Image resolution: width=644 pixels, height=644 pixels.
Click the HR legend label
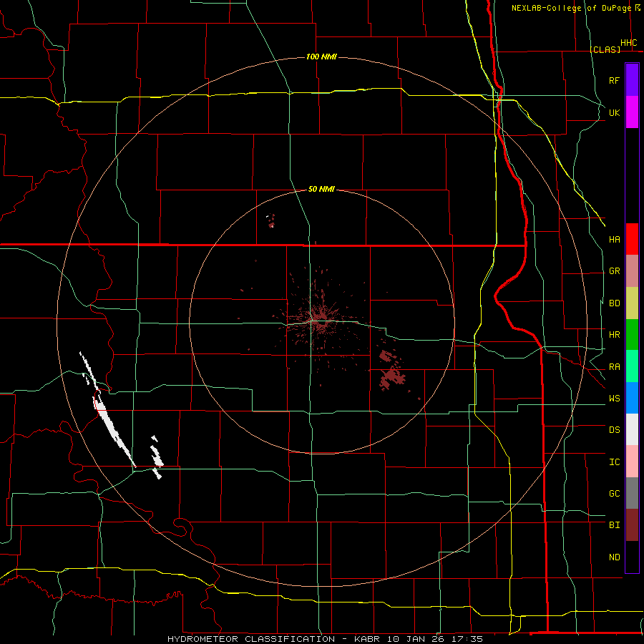coord(614,335)
